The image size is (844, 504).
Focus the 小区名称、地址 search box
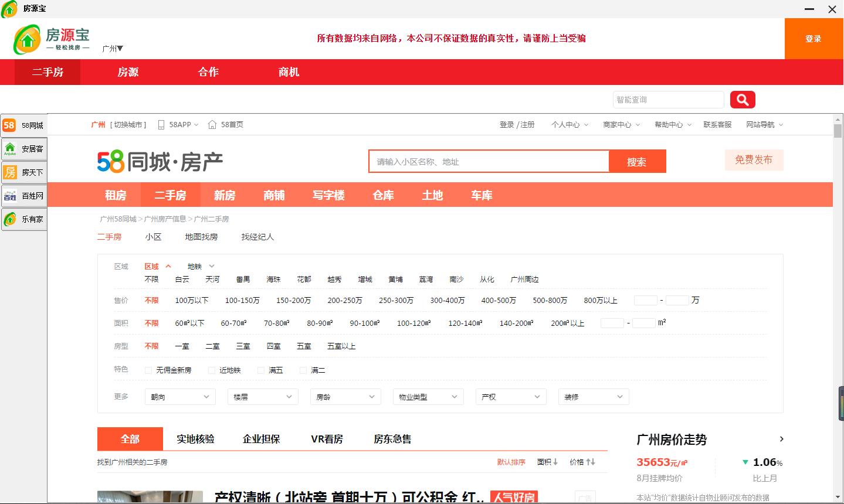[x=489, y=162]
